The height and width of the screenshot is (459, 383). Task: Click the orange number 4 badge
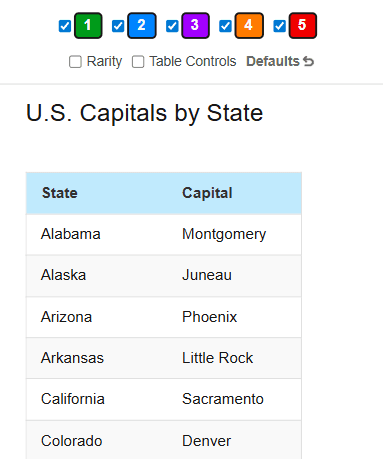pyautogui.click(x=249, y=26)
